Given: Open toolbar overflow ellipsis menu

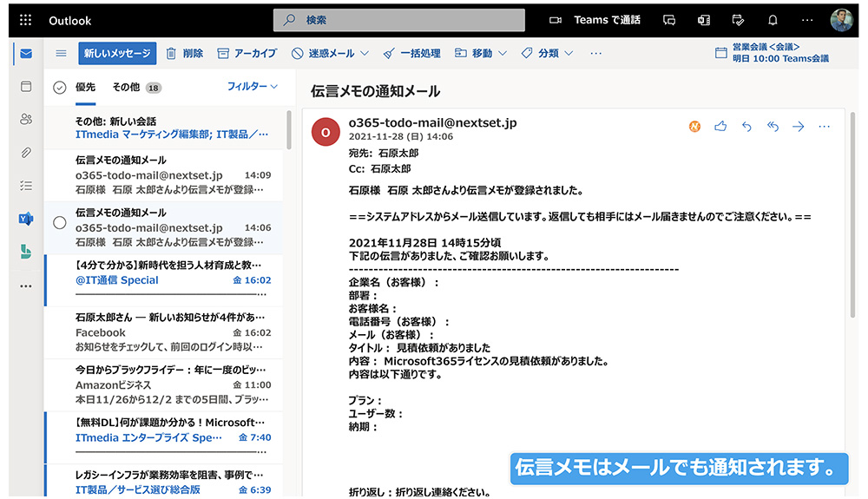Looking at the screenshot, I should click(x=595, y=54).
